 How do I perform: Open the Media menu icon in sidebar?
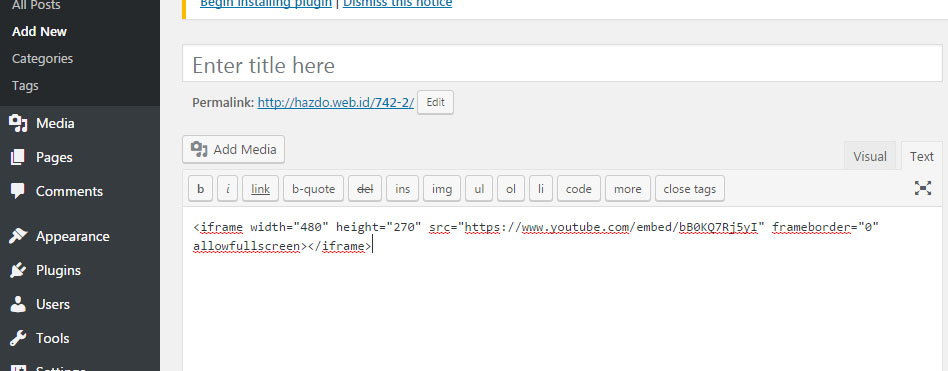18,123
